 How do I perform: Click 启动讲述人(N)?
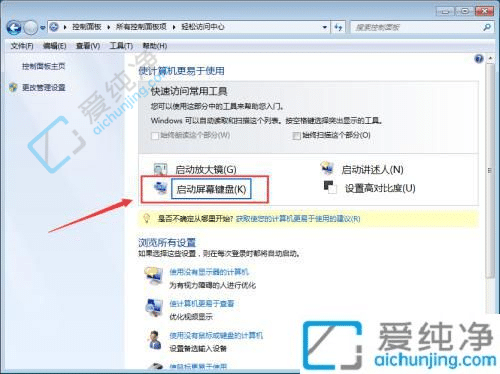click(372, 170)
